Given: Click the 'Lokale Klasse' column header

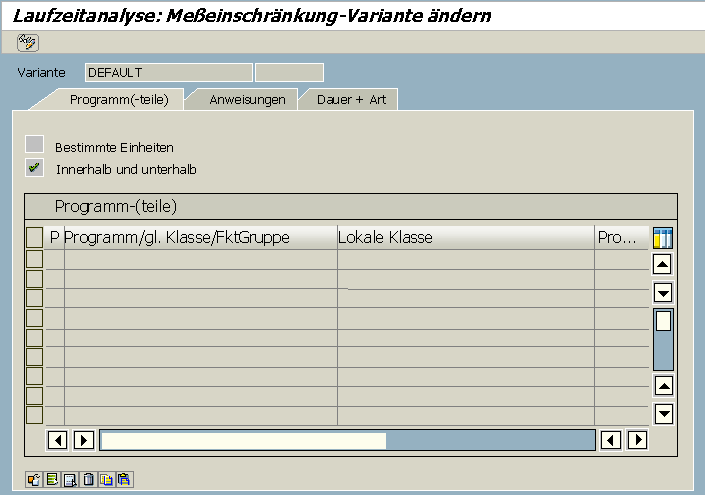Looking at the screenshot, I should tap(466, 237).
